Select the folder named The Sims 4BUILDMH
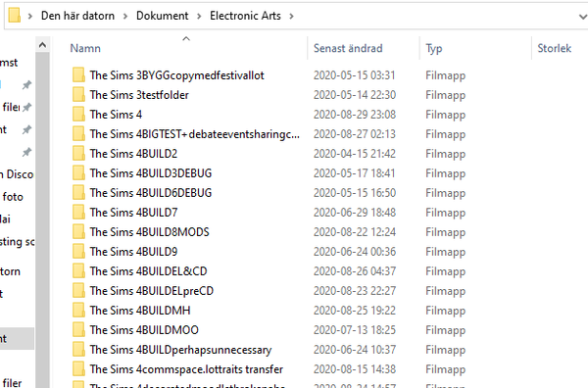The height and width of the screenshot is (388, 588). tap(140, 311)
